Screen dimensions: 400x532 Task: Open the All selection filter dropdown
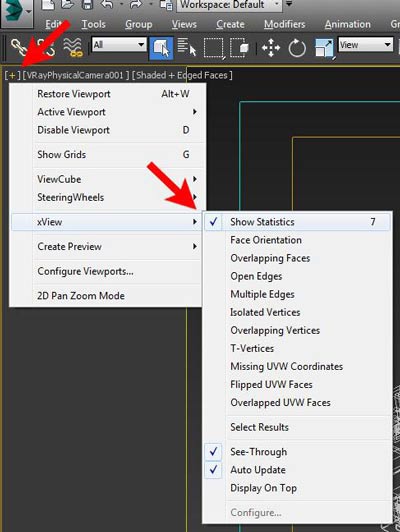point(119,44)
